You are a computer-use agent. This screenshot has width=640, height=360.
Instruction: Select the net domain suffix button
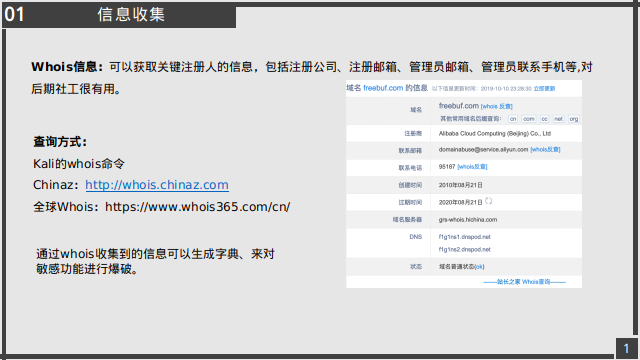tap(558, 119)
